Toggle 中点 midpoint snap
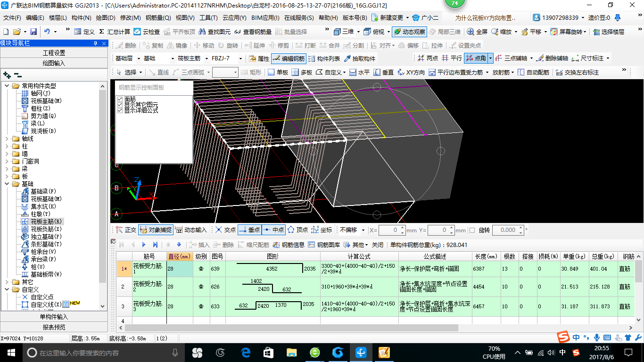 tap(273, 230)
